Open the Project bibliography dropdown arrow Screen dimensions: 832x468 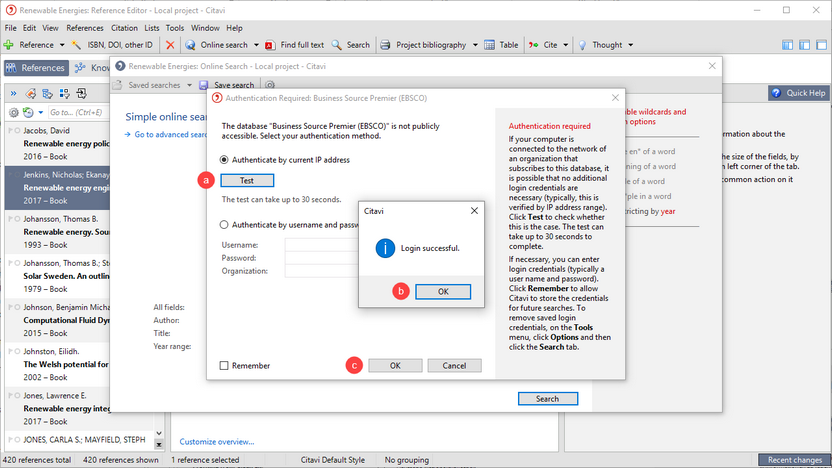point(475,45)
